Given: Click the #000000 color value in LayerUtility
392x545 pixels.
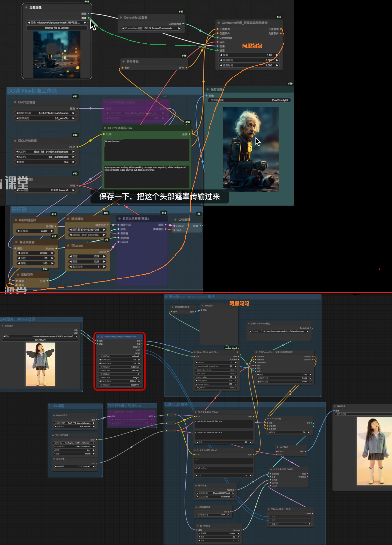Looking at the screenshot, I should coord(119,385).
